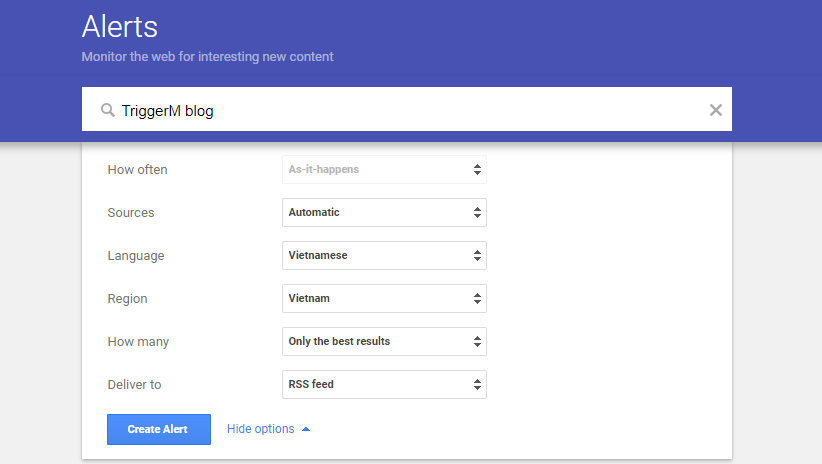The width and height of the screenshot is (822, 464).
Task: Click the Deliver to label
Action: tap(134, 385)
